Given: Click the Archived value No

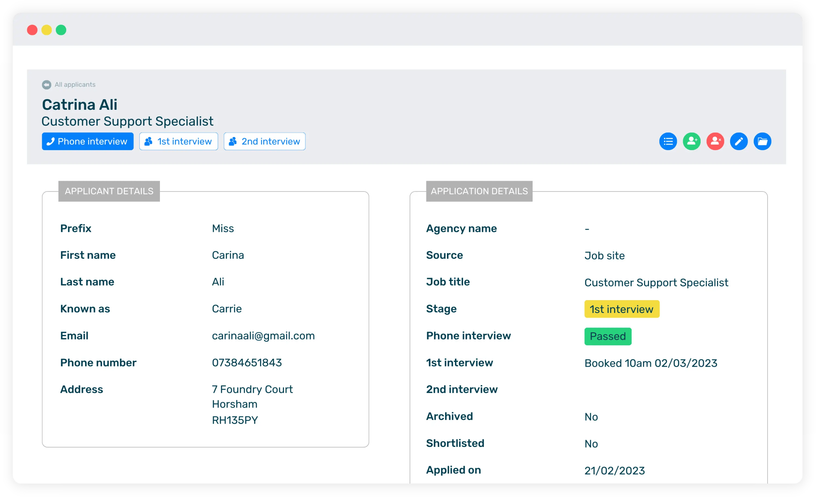Looking at the screenshot, I should click(x=591, y=417).
